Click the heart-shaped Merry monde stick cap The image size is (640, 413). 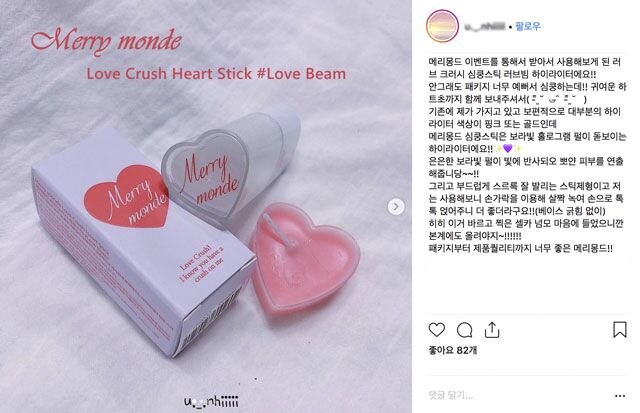pos(205,173)
